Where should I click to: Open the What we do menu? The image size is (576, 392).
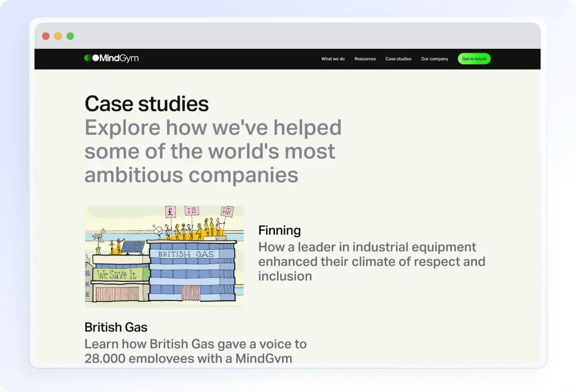[333, 59]
